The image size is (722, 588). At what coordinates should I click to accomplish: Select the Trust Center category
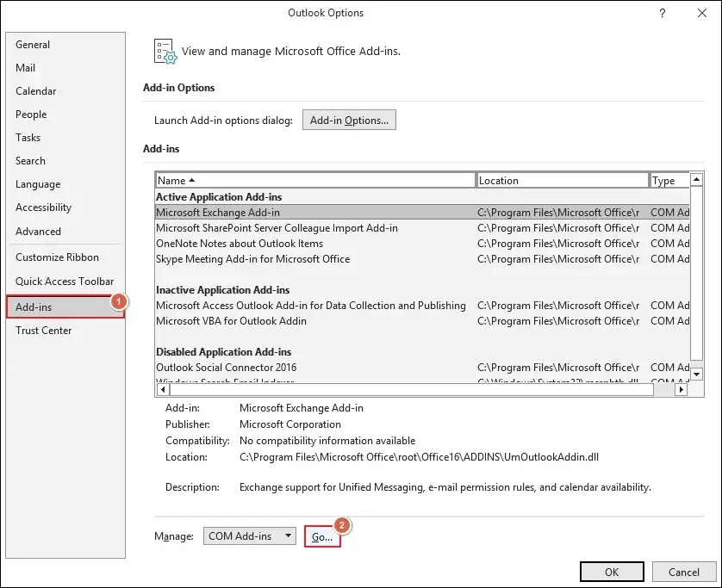43,331
